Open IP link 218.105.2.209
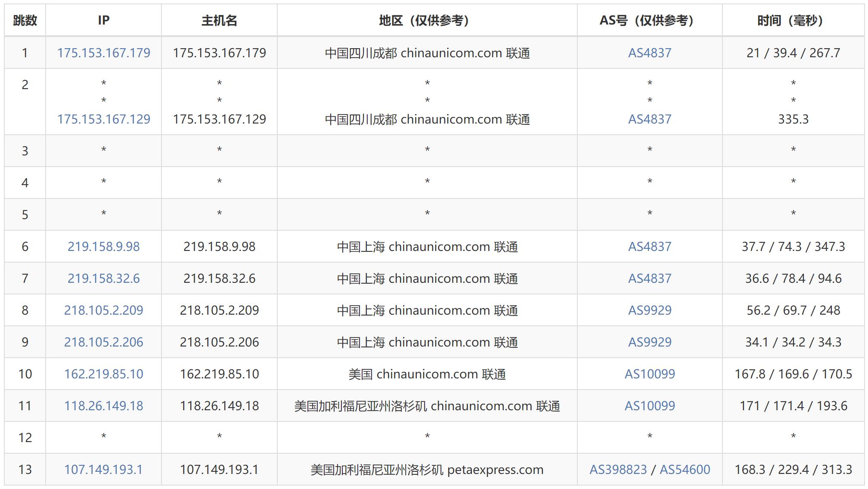 tap(104, 310)
